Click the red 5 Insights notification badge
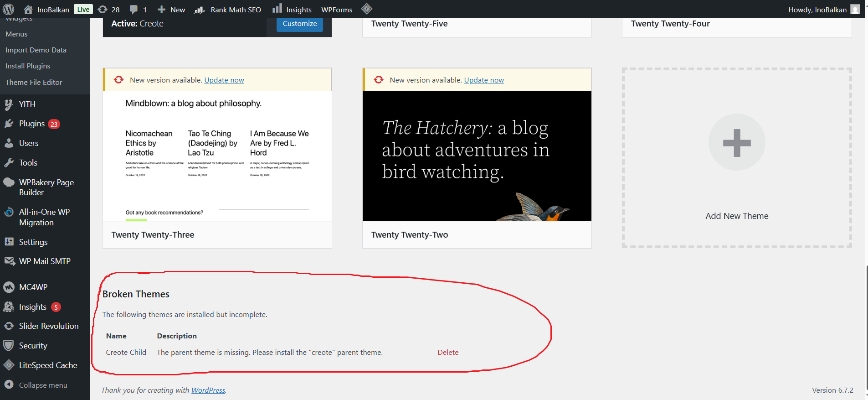The height and width of the screenshot is (400, 868). pyautogui.click(x=56, y=307)
